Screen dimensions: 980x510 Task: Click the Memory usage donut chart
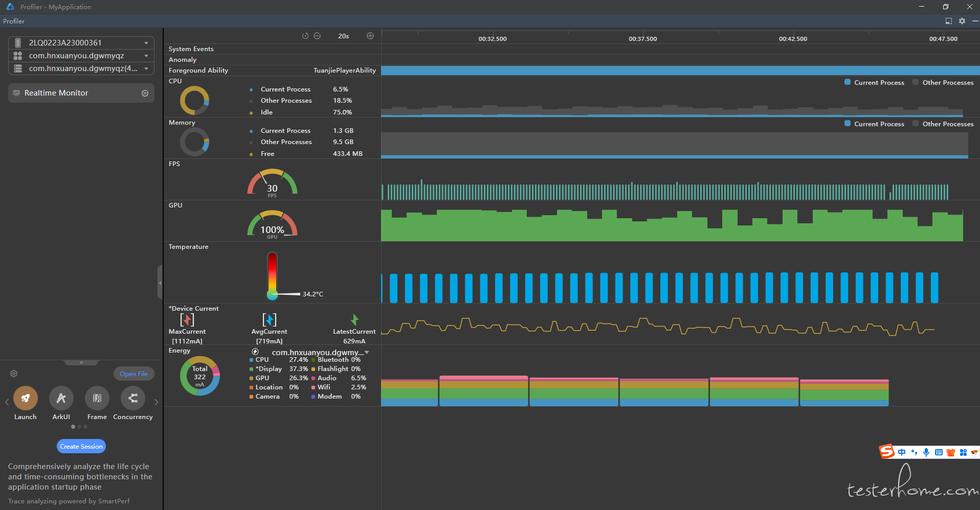(x=194, y=142)
